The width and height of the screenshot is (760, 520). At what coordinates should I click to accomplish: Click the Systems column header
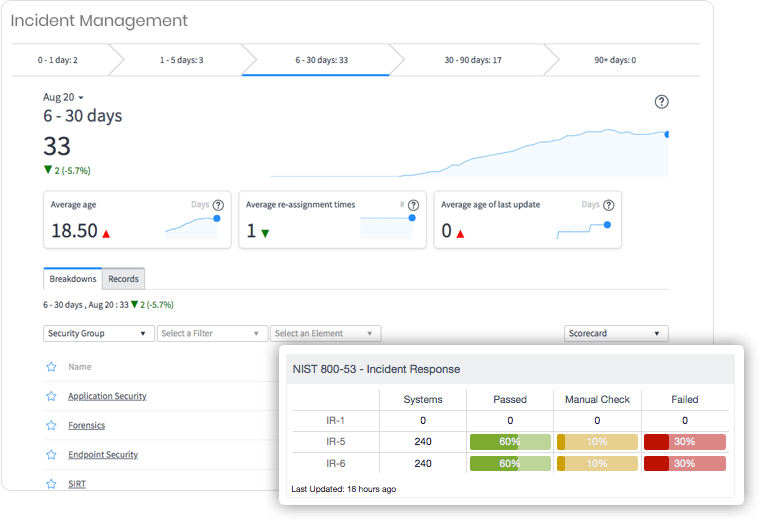coord(423,399)
